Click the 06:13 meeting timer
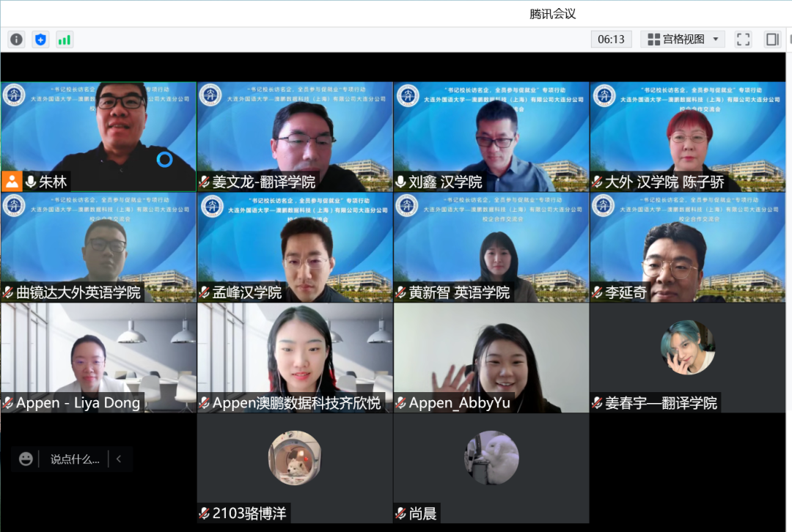The image size is (792, 532). [611, 40]
